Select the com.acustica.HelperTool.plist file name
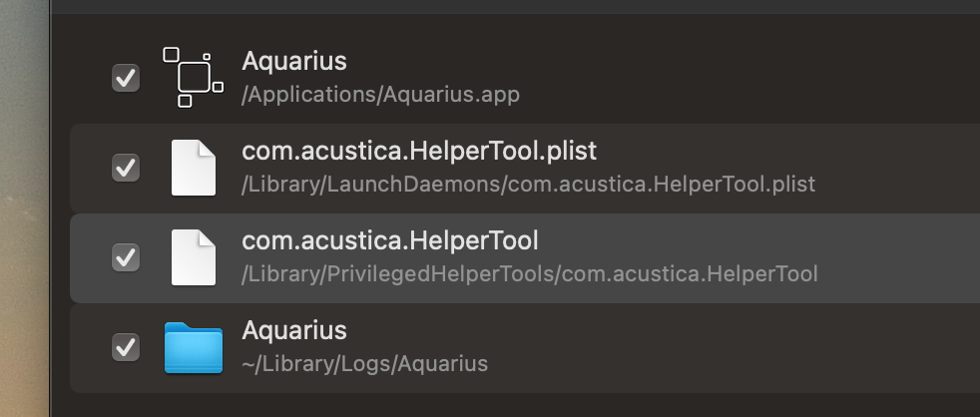 (x=419, y=152)
